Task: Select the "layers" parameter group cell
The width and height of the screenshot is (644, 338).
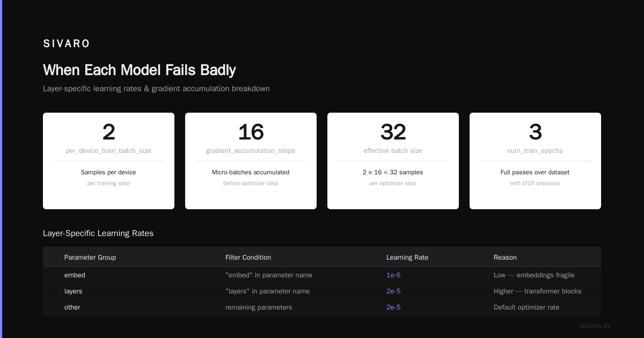Action: click(x=74, y=291)
